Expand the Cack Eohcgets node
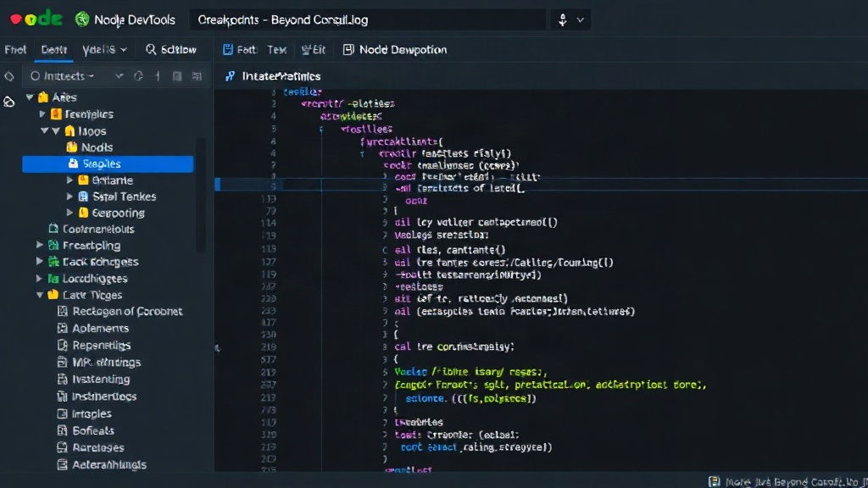 tap(39, 262)
